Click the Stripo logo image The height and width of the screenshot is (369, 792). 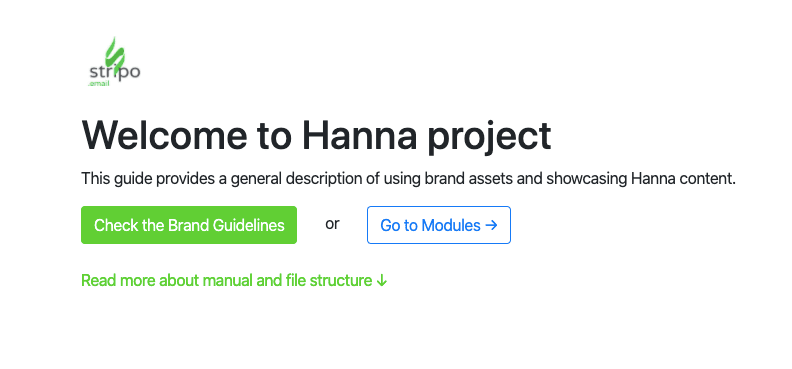(x=114, y=61)
